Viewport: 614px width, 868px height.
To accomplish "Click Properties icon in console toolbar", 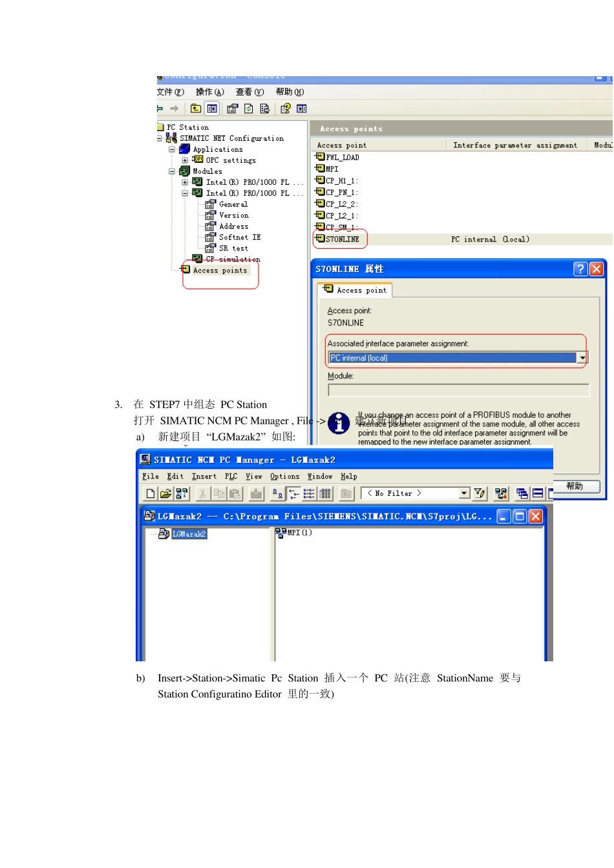I will 232,108.
